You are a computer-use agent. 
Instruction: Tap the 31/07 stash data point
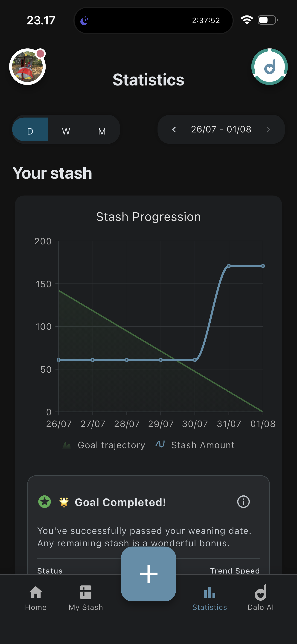coord(229,266)
